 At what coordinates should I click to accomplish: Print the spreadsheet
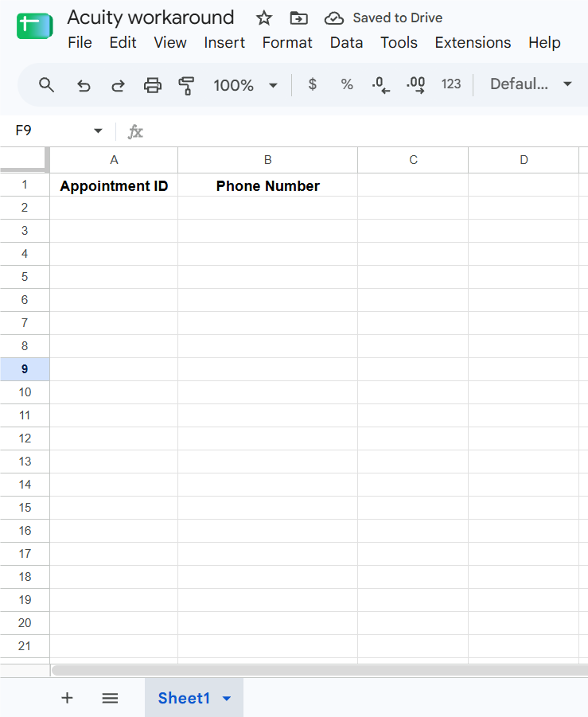[152, 85]
